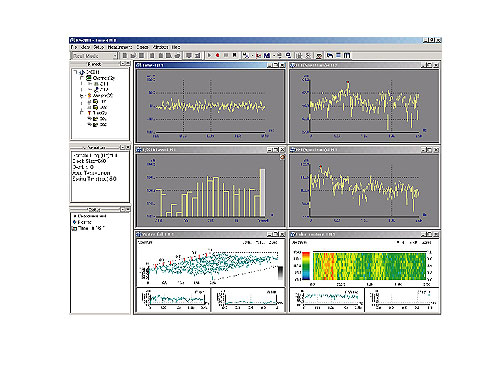This screenshot has width=500, height=375.
Task: Click the blue curved arrow toolbar icon
Action: [330, 55]
